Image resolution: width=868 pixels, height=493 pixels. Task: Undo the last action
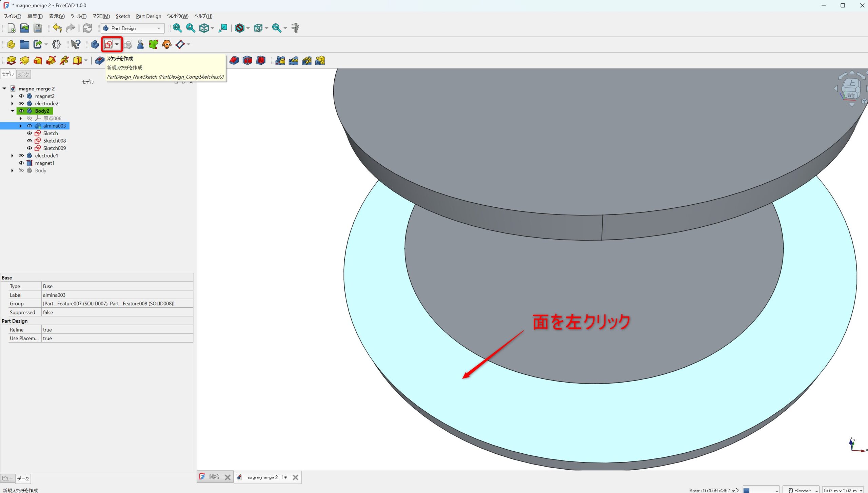pos(57,28)
